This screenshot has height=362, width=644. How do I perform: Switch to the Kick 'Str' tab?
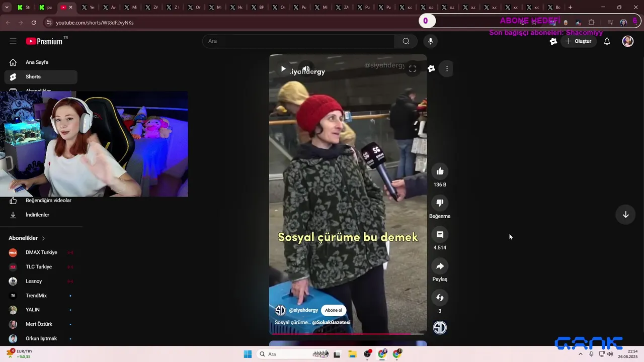tap(23, 8)
